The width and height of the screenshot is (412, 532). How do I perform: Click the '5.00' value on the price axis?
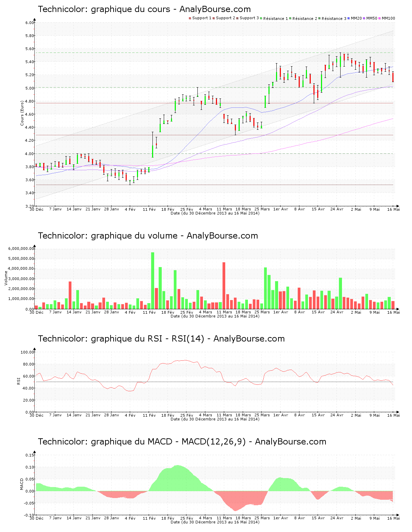30,88
